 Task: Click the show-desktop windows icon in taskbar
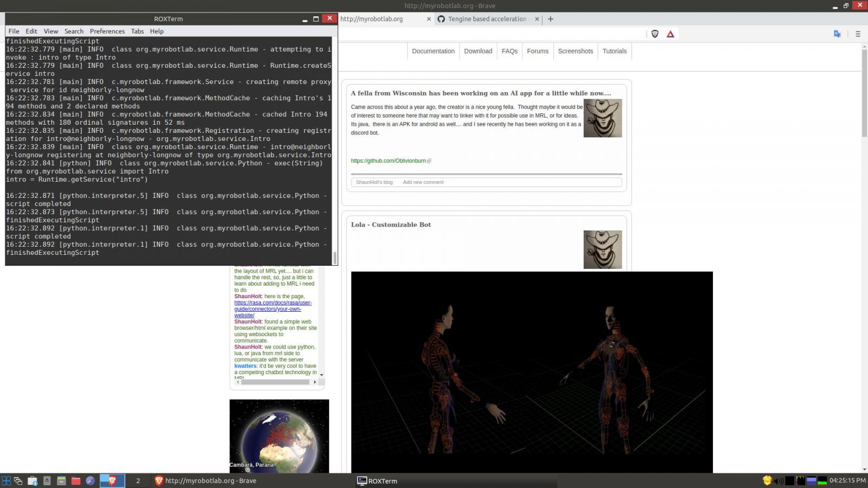coord(18,480)
